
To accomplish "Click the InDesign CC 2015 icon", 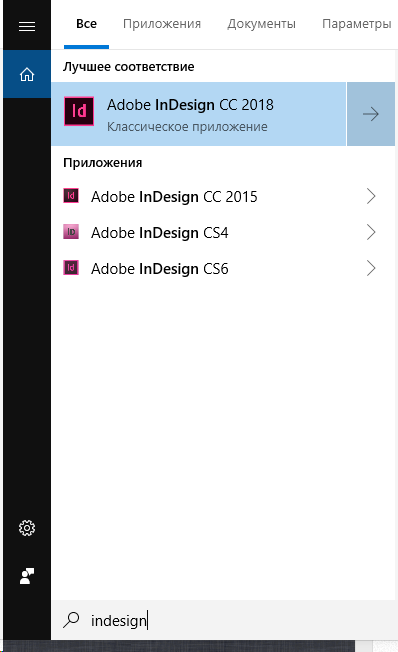I will [71, 195].
